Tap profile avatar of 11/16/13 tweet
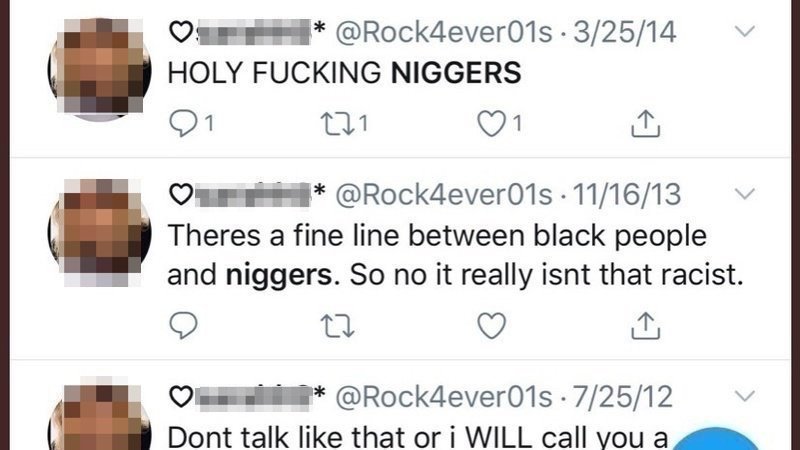800x450 pixels. [99, 232]
